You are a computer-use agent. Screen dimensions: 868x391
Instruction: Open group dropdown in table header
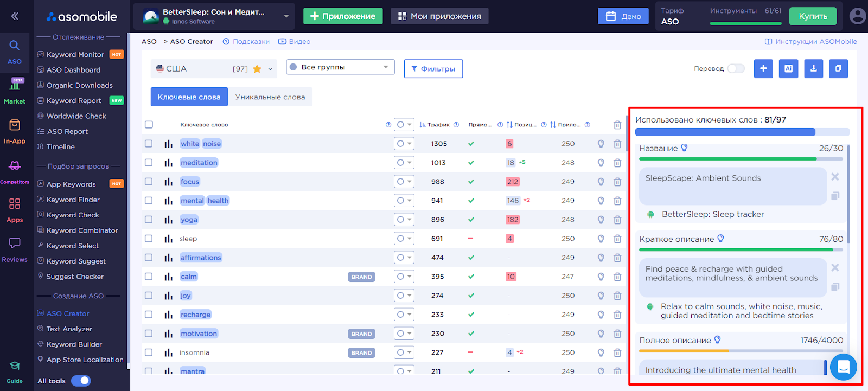[404, 125]
